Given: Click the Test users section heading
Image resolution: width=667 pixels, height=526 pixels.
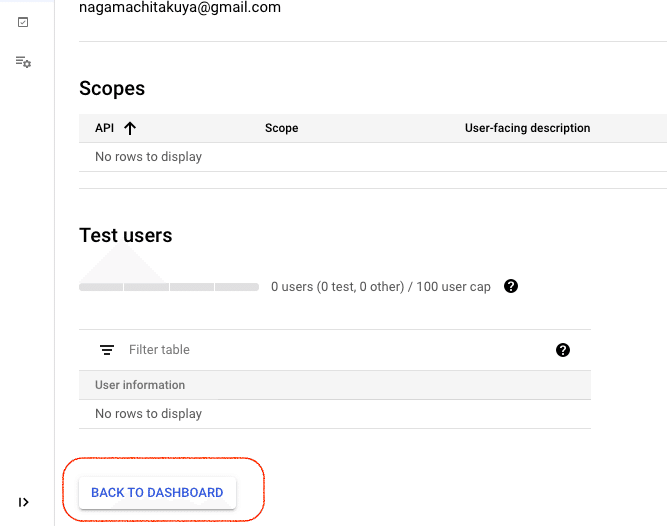Looking at the screenshot, I should [x=126, y=236].
